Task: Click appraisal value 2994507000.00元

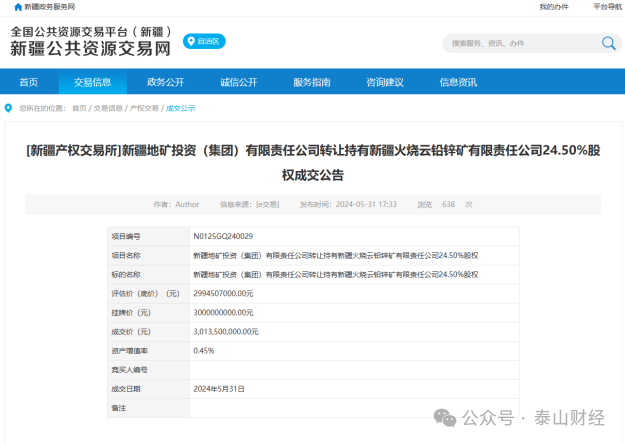Action: [223, 294]
